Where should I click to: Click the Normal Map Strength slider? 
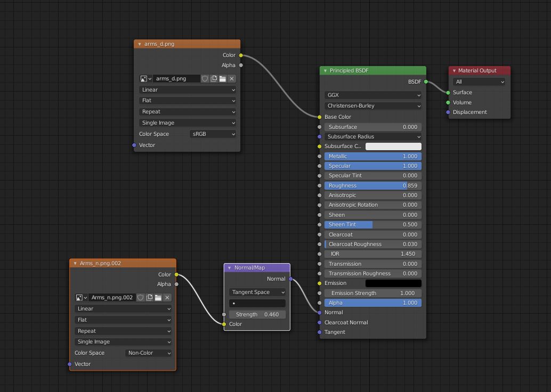point(257,315)
